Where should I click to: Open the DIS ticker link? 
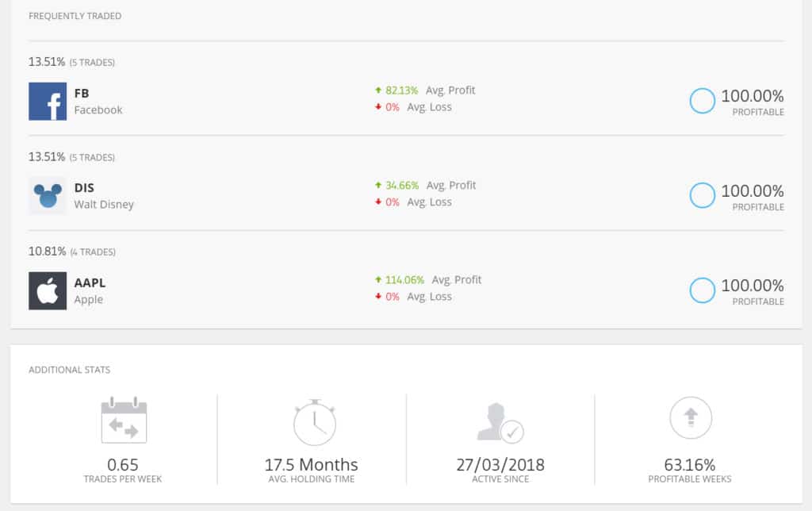tap(84, 187)
